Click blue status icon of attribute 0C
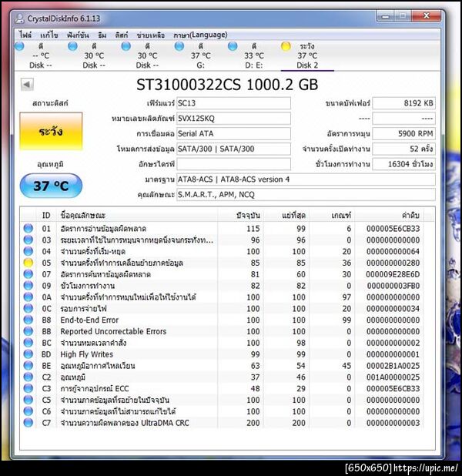Screen dimensions: 462x476 (x=28, y=308)
